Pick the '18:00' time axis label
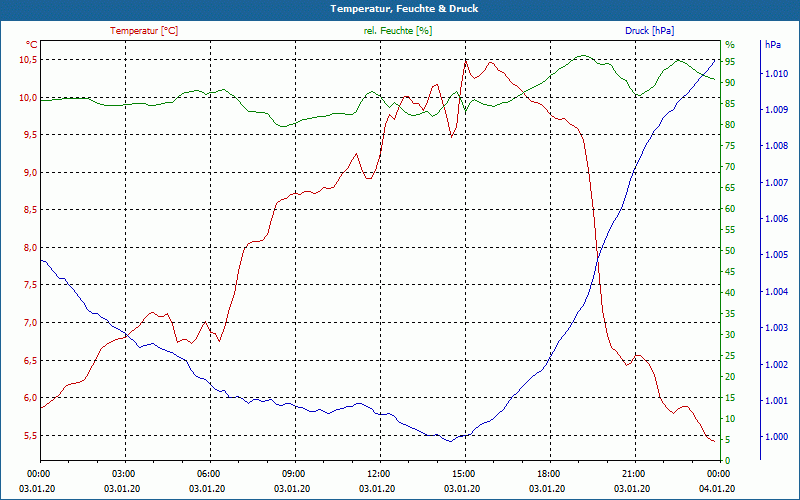The image size is (800, 500). pos(547,474)
